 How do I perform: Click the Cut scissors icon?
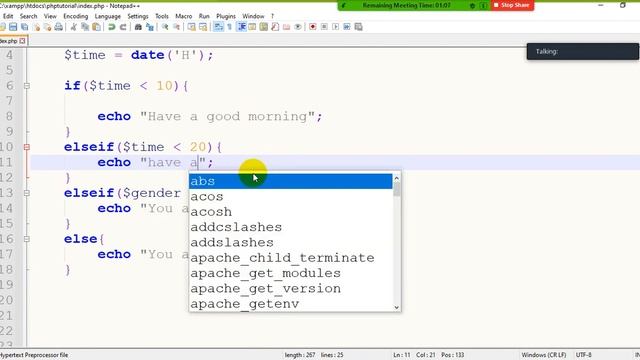click(73, 27)
